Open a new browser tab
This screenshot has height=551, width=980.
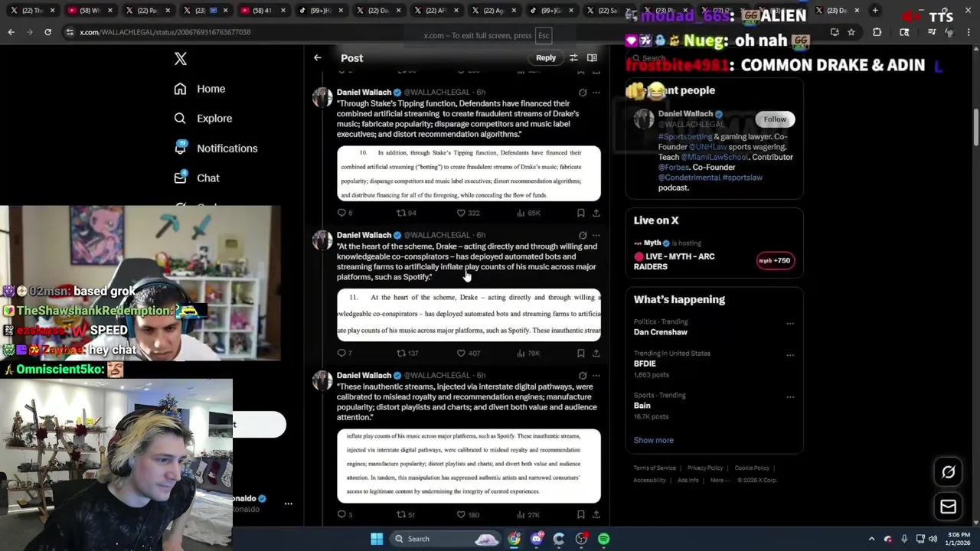tap(875, 11)
